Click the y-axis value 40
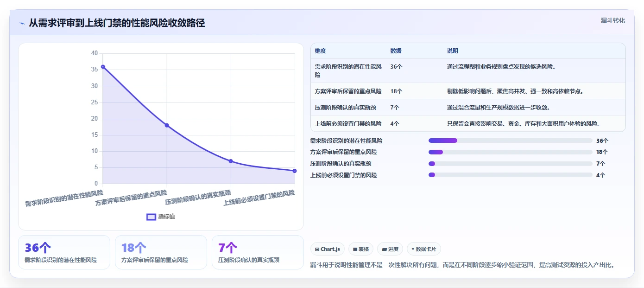The height and width of the screenshot is (288, 644). click(95, 53)
